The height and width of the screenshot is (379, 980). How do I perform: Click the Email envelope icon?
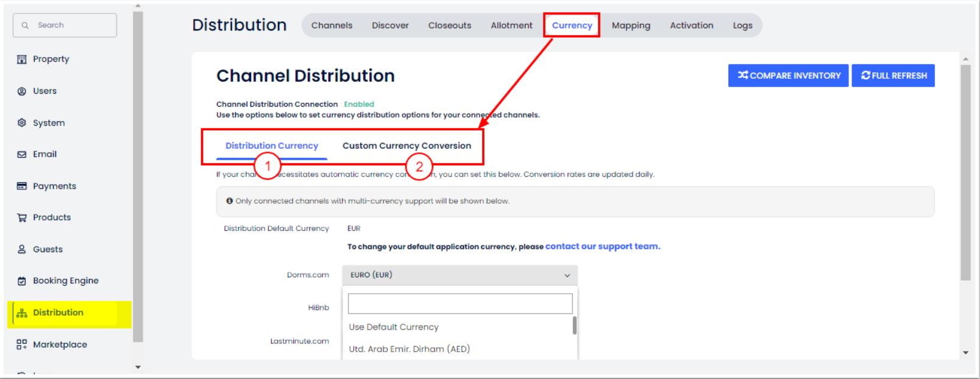pyautogui.click(x=22, y=155)
